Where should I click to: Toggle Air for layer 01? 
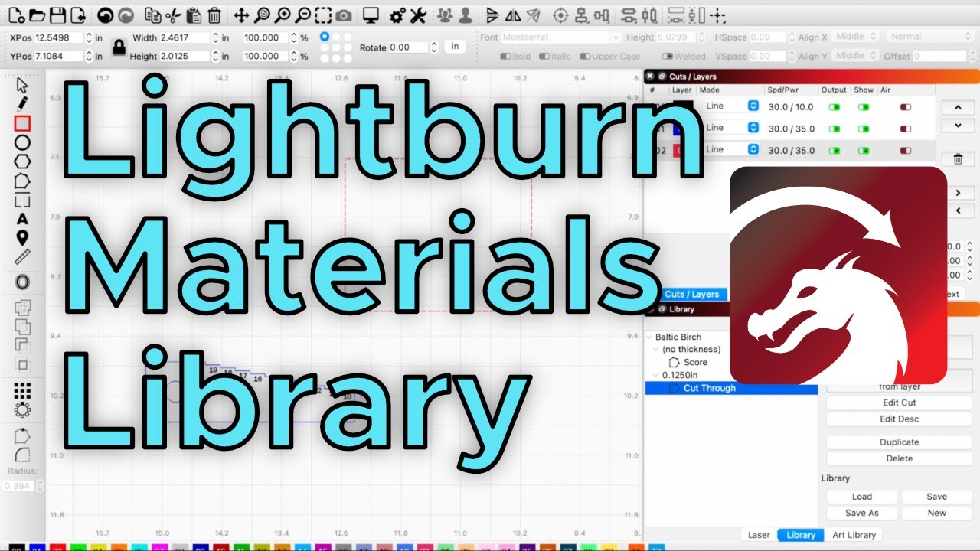(x=906, y=129)
